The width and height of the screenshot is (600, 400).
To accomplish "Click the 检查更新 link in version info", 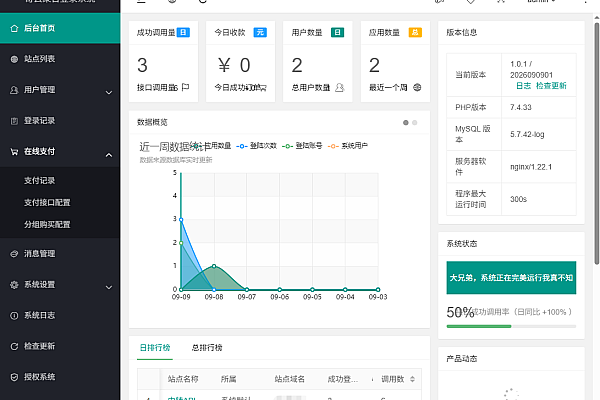I will coord(551,86).
